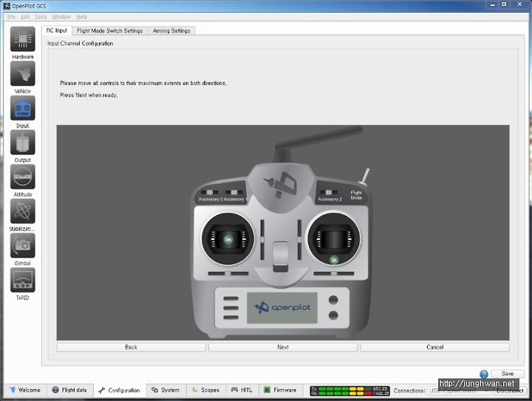This screenshot has width=532, height=401.
Task: Click the Accessory 2 switch on transmitter
Action: 328,193
